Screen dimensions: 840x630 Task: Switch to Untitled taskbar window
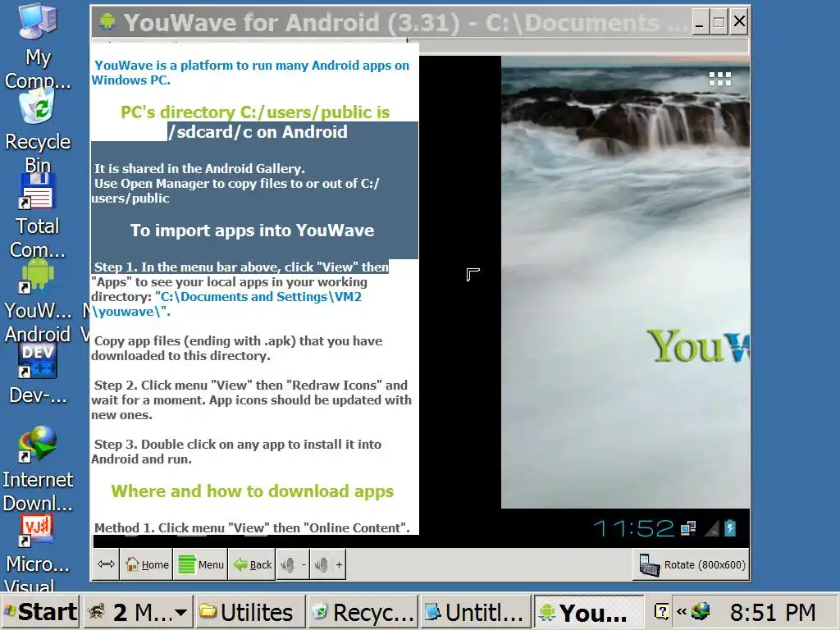click(x=476, y=611)
